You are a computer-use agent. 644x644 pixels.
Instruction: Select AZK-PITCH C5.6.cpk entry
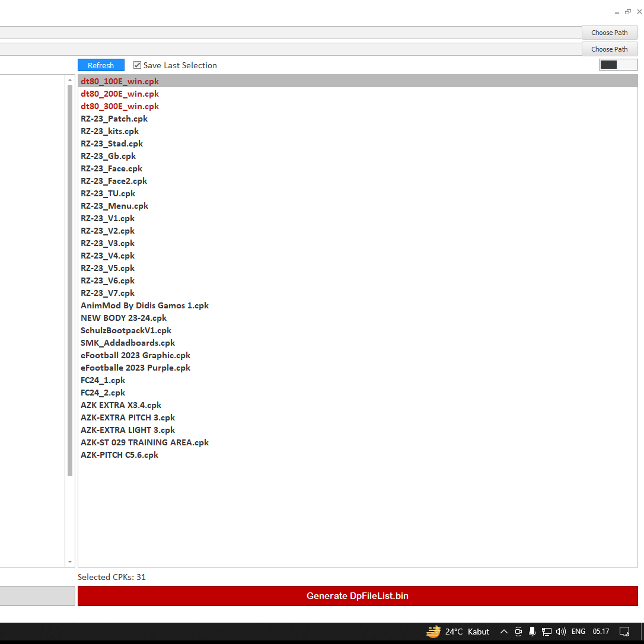(x=358, y=455)
